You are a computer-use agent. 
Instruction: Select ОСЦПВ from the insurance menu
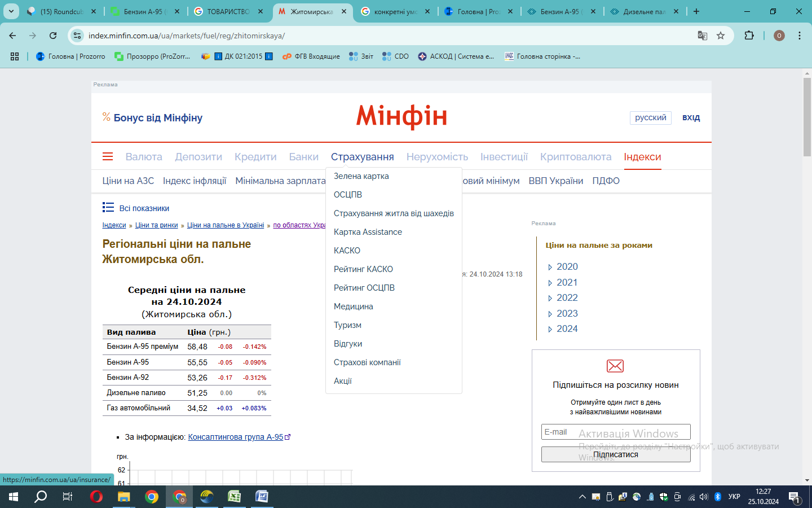coord(348,195)
